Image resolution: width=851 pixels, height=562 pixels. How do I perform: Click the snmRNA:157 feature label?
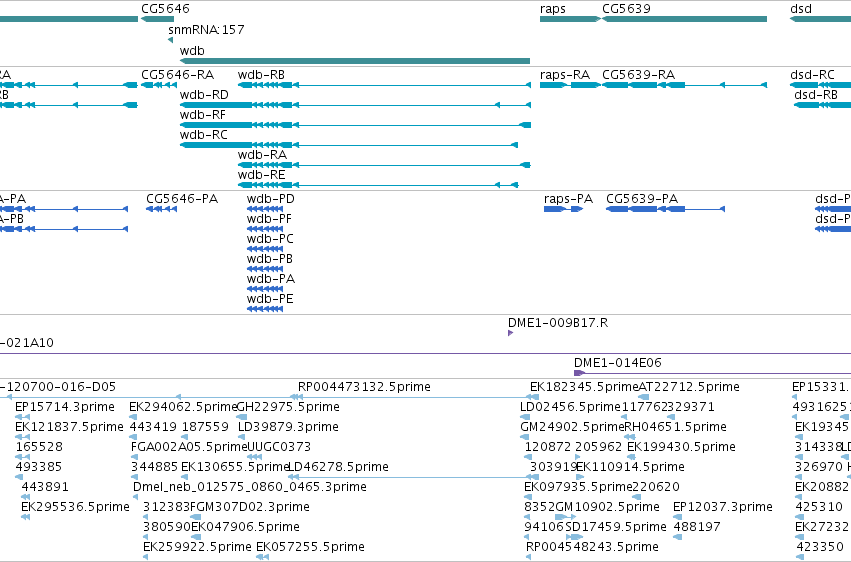[206, 29]
